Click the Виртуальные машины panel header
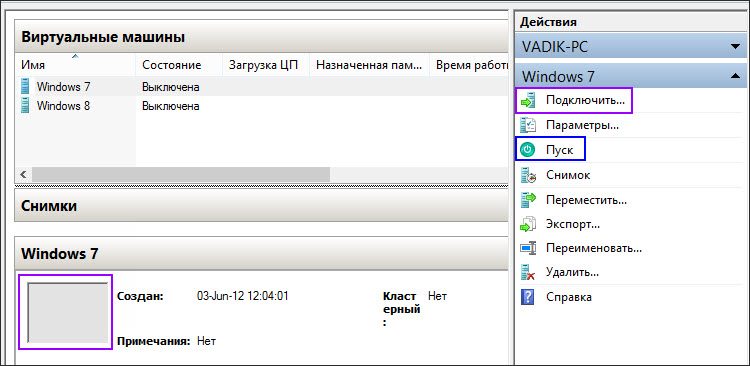This screenshot has width=750, height=366. pos(261,36)
